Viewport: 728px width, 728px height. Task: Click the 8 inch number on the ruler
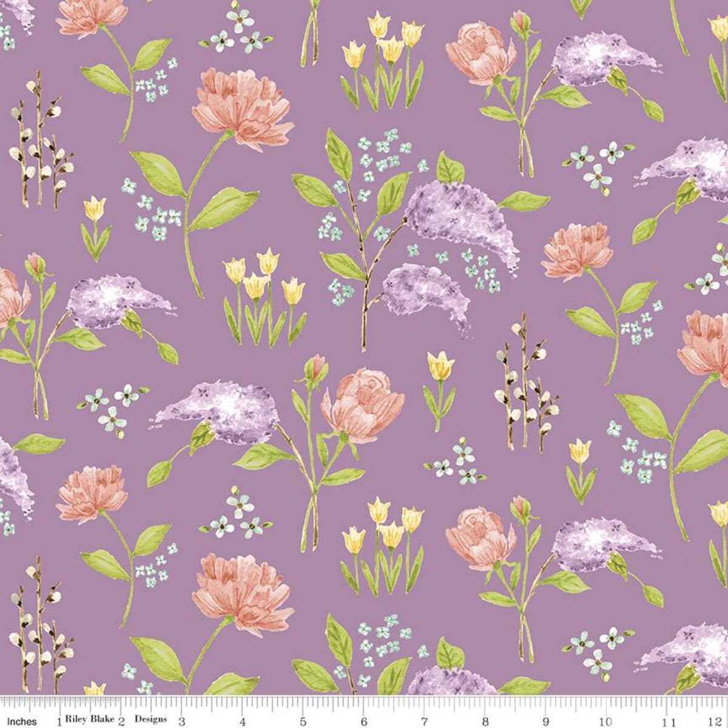coord(485,721)
